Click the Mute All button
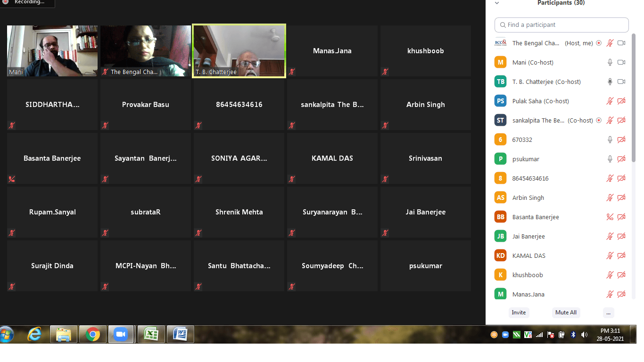Viewport: 644px width, 362px height. pyautogui.click(x=566, y=313)
